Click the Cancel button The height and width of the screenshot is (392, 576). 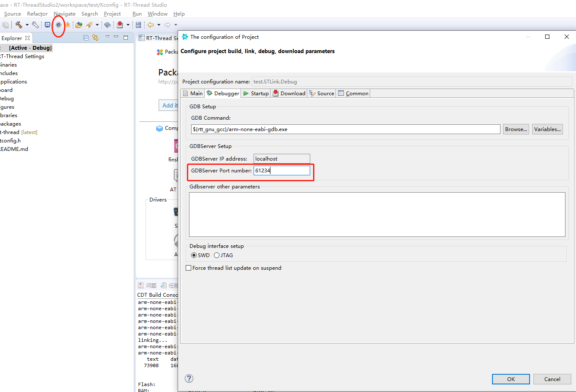pyautogui.click(x=552, y=379)
